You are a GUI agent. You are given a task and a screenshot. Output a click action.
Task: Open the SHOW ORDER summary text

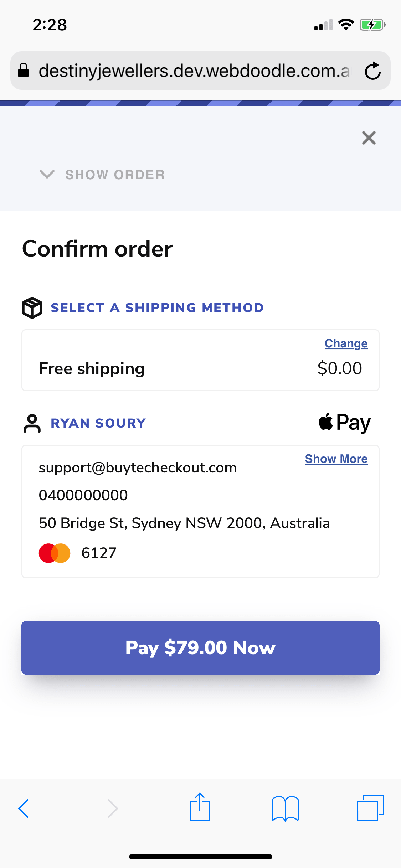click(x=115, y=175)
